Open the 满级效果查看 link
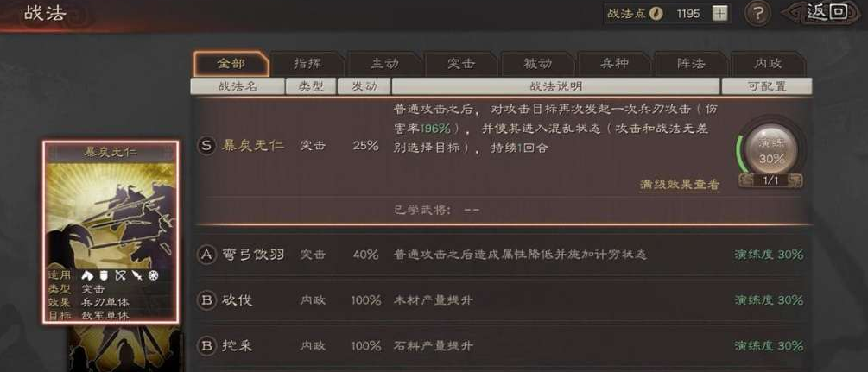 coord(680,185)
